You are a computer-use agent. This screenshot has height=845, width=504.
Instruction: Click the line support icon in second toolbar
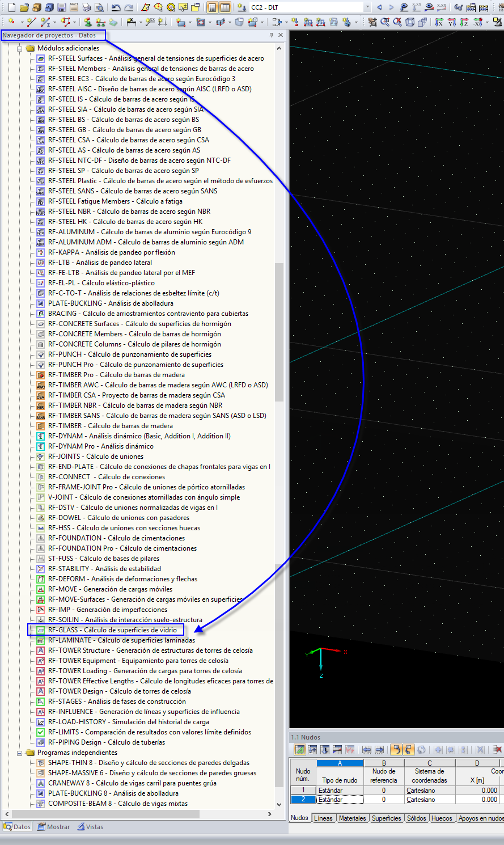click(100, 22)
